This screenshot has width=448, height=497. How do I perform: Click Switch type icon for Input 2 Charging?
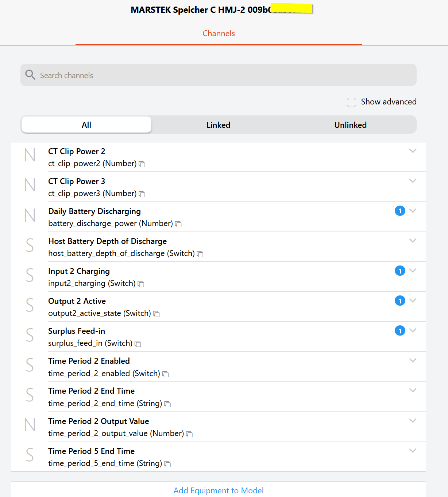[30, 275]
